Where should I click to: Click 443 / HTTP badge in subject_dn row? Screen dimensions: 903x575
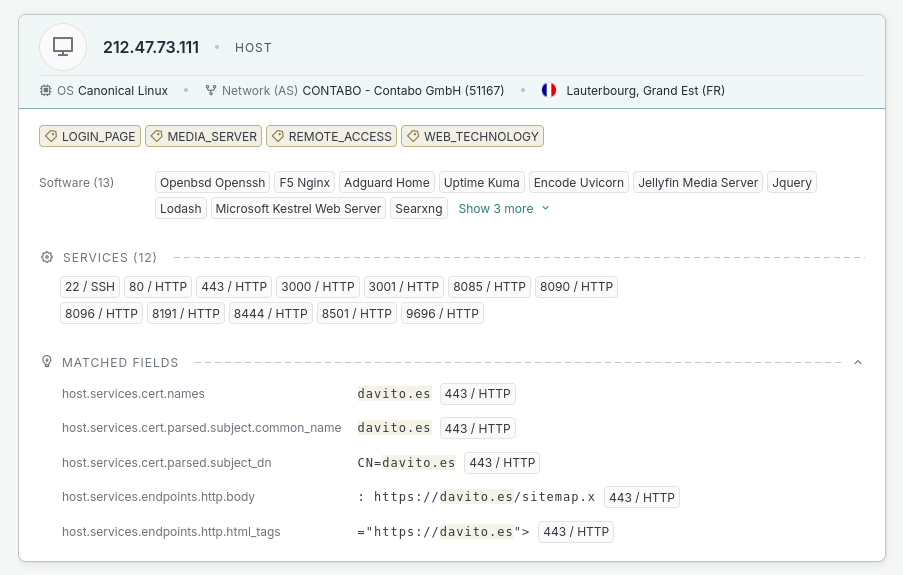502,463
